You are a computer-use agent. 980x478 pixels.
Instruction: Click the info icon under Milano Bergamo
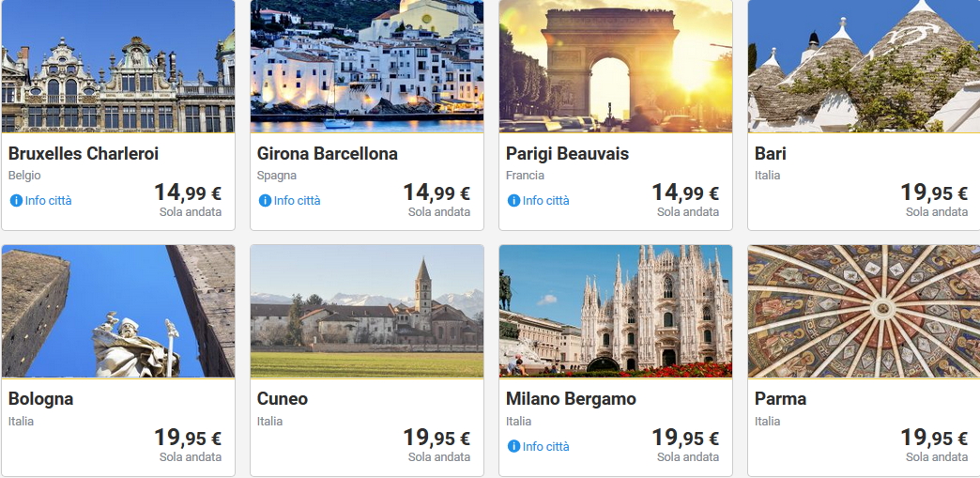(513, 447)
